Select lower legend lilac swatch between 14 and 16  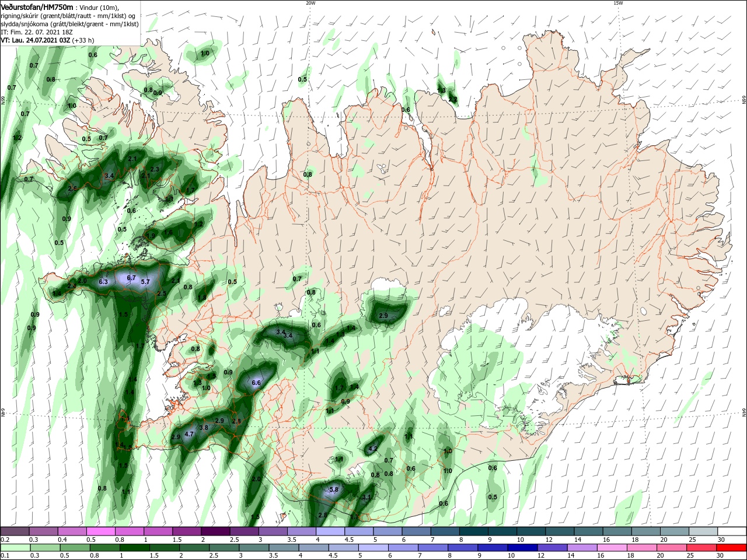(x=583, y=547)
